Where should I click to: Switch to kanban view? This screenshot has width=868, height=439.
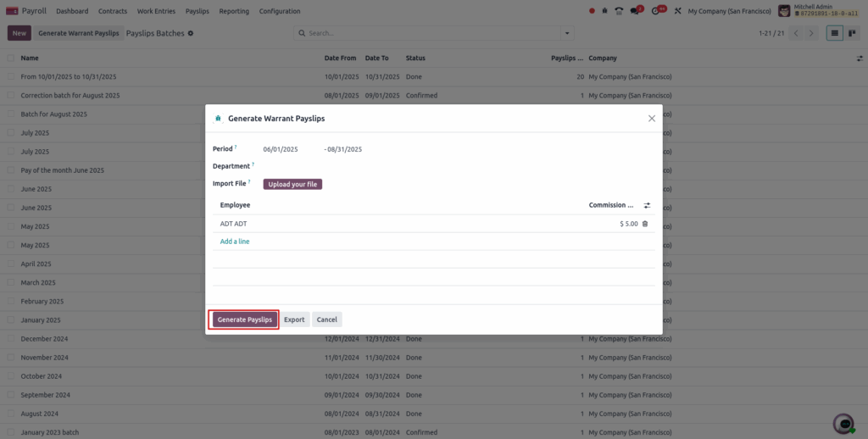(x=852, y=33)
